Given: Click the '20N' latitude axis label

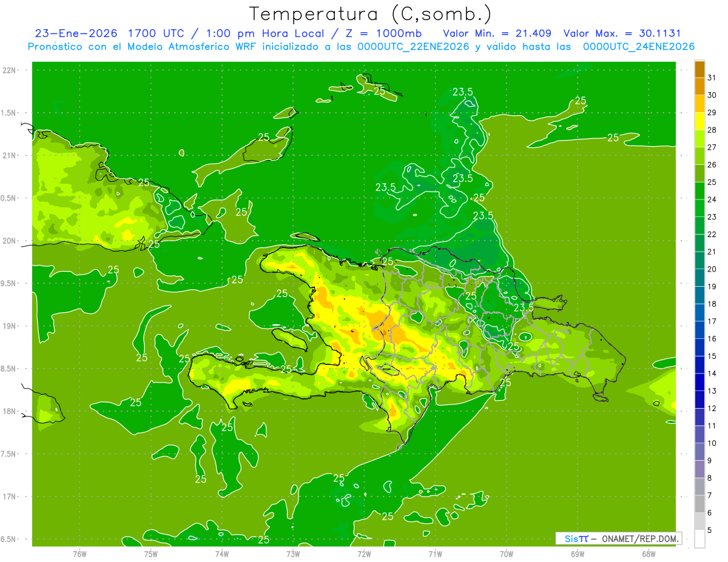Looking at the screenshot, I should click(9, 241).
